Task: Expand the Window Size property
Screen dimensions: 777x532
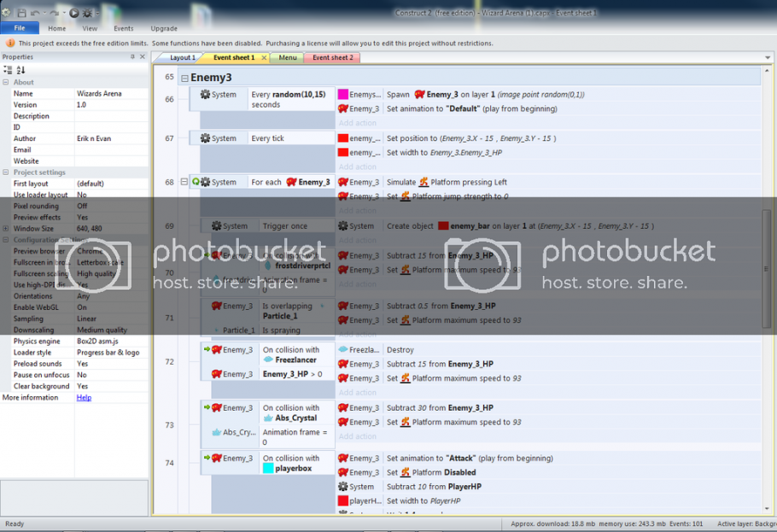Action: 6,229
